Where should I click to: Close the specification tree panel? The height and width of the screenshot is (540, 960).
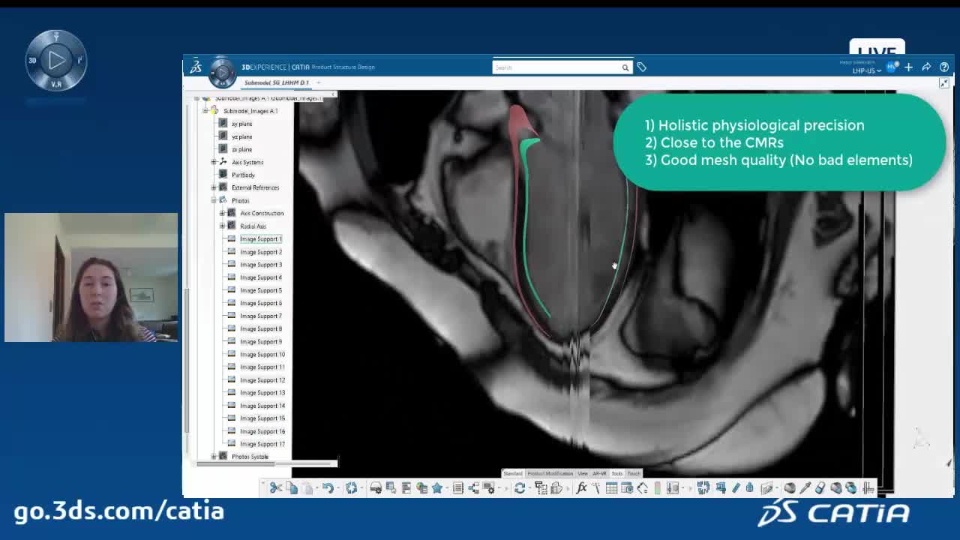point(333,94)
